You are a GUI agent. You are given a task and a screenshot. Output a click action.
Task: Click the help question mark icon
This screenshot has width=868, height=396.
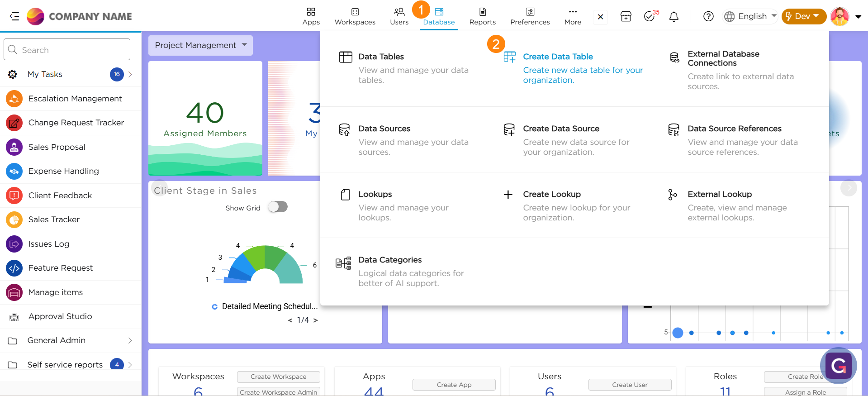708,17
